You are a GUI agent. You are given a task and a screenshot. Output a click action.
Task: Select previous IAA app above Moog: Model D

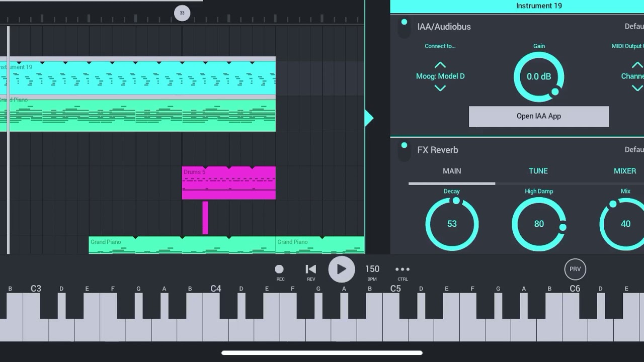[x=440, y=65]
